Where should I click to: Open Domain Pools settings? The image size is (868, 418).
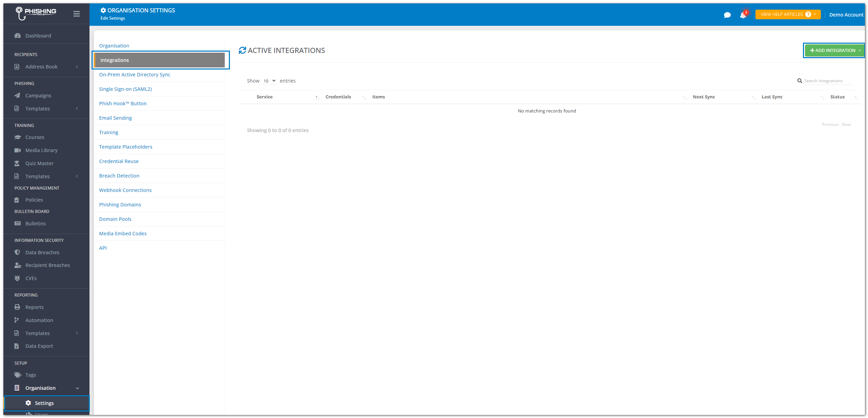pyautogui.click(x=115, y=219)
